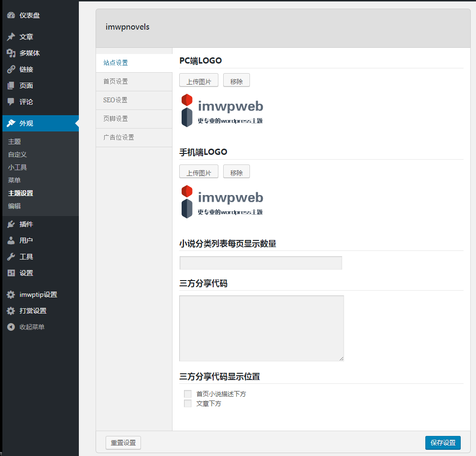Viewport: 476px width, 456px height.
Task: Click the 重置设置 button
Action: point(123,443)
